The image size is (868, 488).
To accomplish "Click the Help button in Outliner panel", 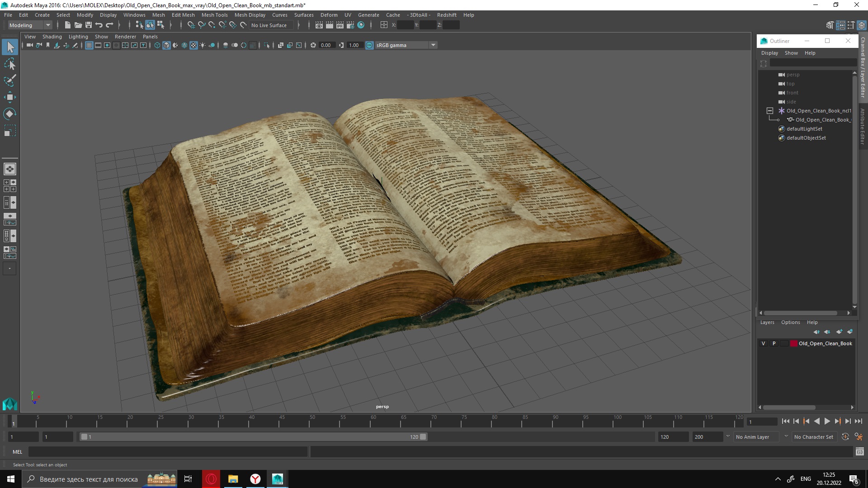I will 810,52.
